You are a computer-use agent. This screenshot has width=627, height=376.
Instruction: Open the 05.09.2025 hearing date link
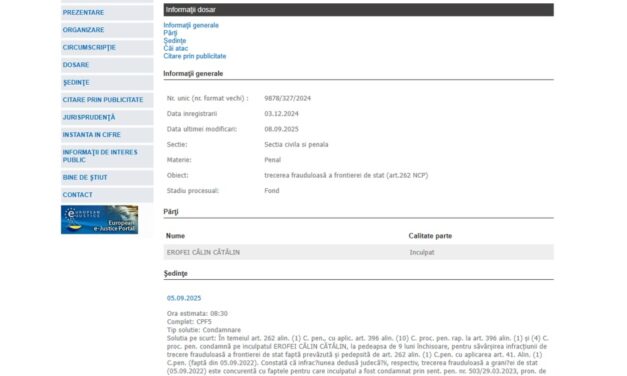click(x=184, y=298)
